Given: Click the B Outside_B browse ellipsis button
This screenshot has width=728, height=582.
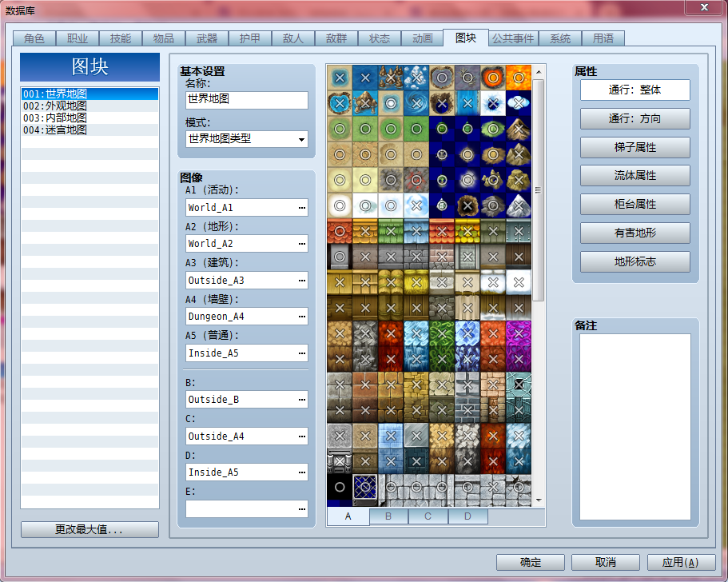Looking at the screenshot, I should pos(302,400).
